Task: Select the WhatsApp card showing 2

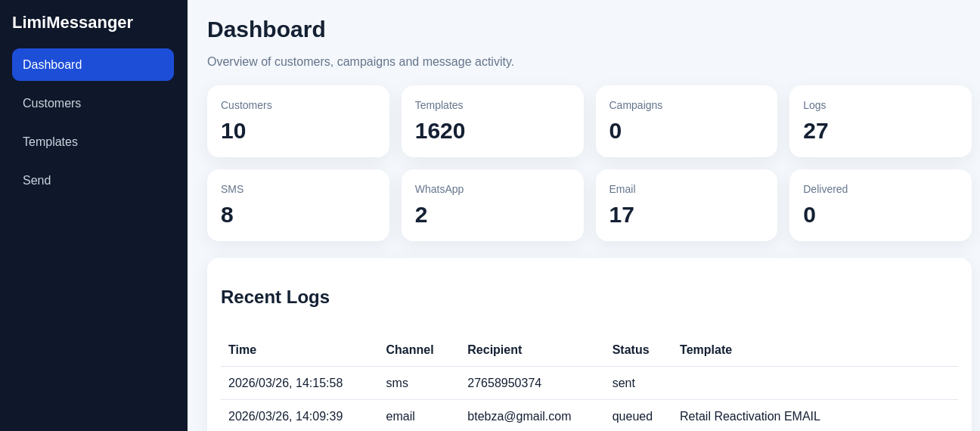Action: point(492,205)
